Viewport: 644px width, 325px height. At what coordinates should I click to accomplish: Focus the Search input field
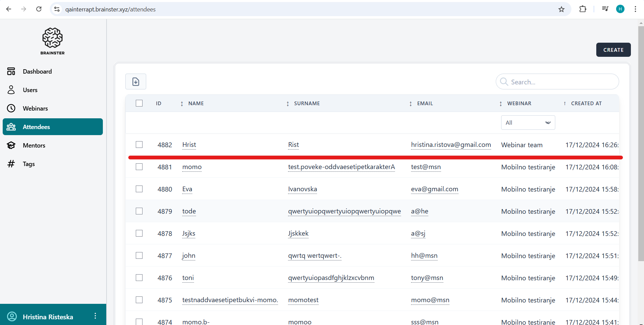pos(561,82)
